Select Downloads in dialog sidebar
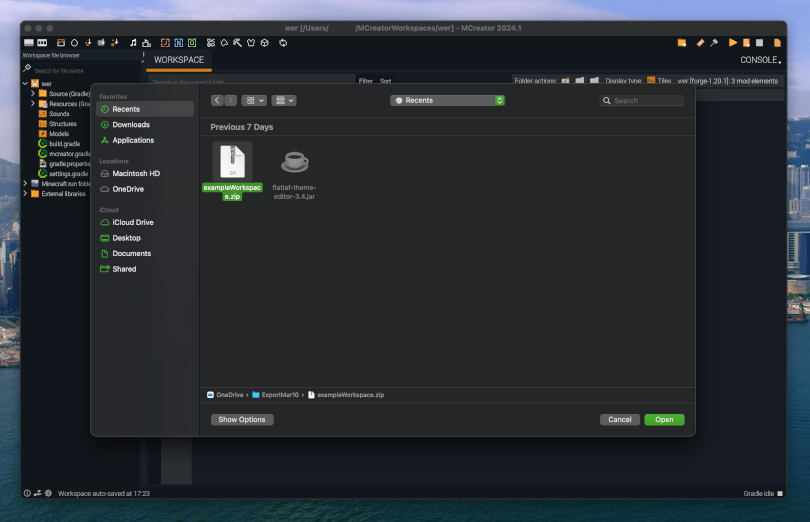 point(145,125)
